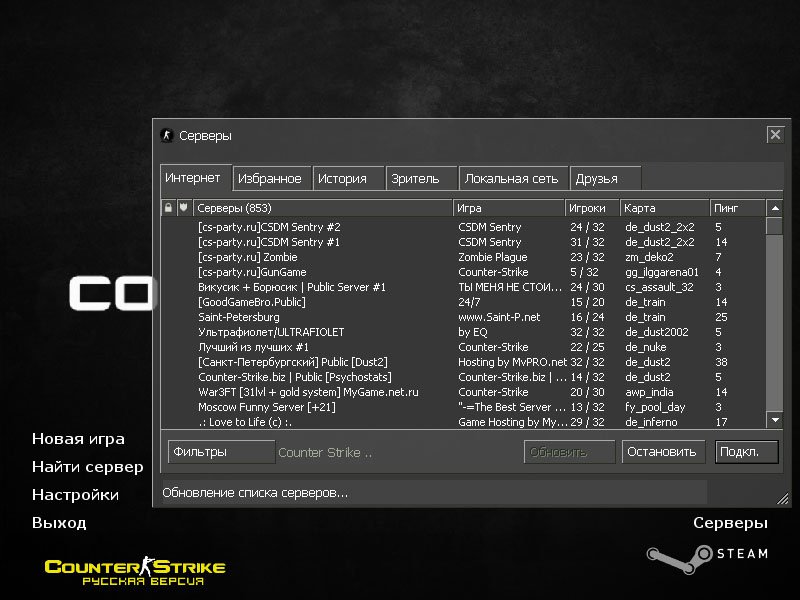Click game cell www.Saint-P.net
The width and height of the screenshot is (800, 600).
click(x=499, y=317)
